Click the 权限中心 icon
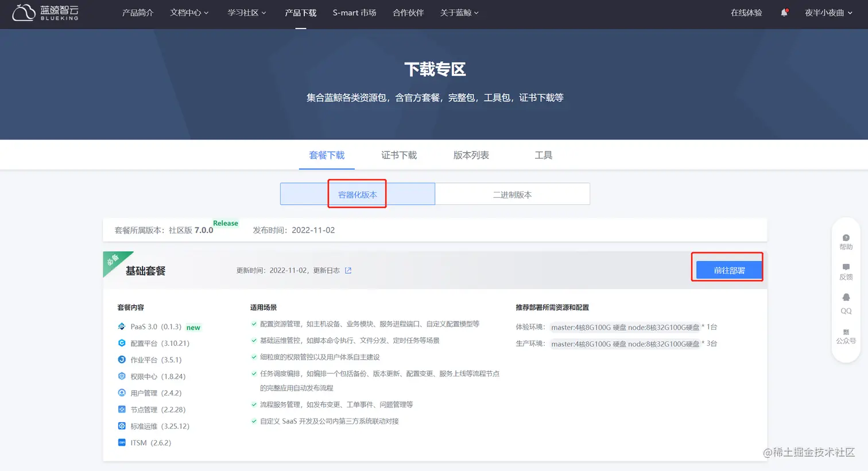Screen dimensions: 868x471 pyautogui.click(x=122, y=376)
